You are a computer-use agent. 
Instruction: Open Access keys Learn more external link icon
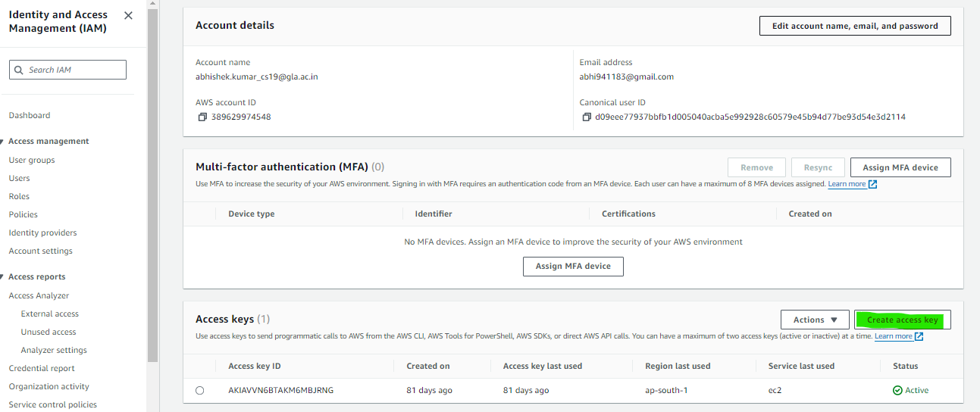click(x=919, y=336)
